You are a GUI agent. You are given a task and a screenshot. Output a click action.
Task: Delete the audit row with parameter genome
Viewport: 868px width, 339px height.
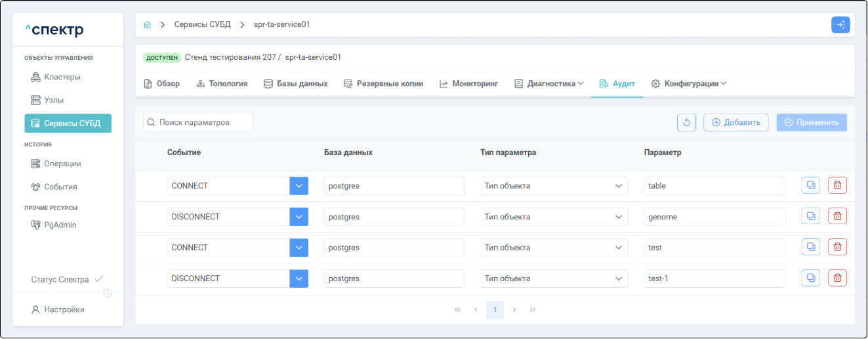[x=837, y=216]
